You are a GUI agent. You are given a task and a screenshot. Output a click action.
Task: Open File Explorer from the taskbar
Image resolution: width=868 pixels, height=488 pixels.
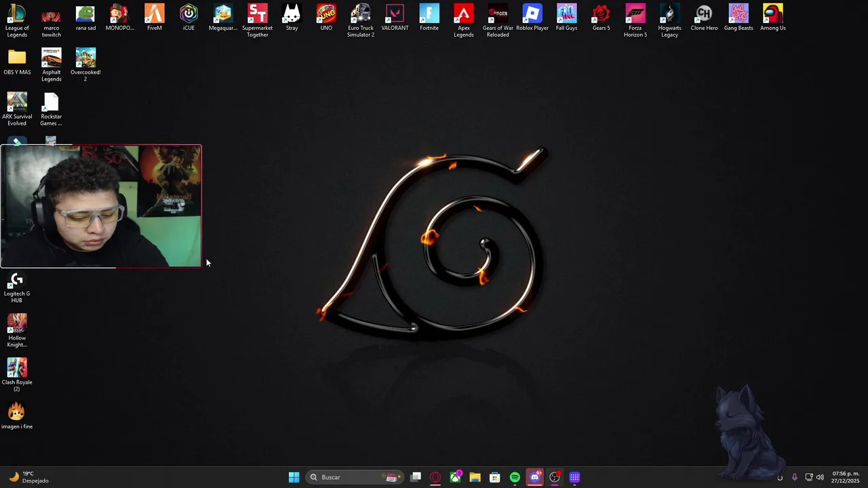475,477
